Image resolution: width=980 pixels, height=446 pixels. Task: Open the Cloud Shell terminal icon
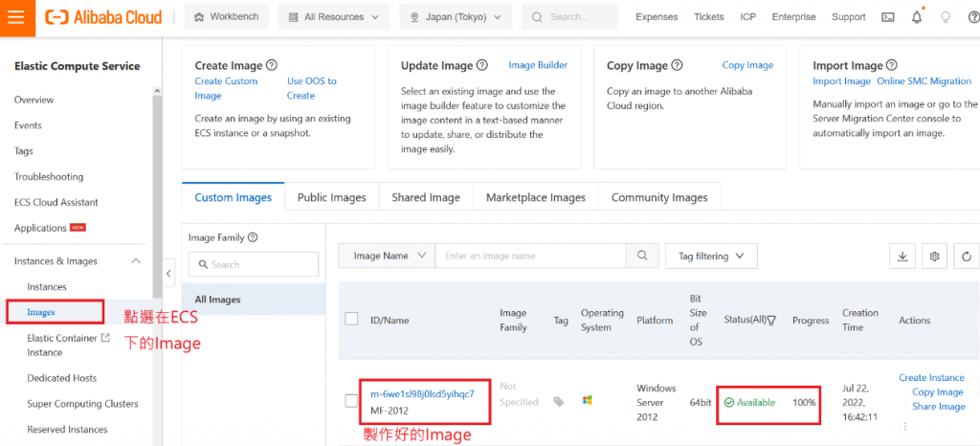coord(887,17)
